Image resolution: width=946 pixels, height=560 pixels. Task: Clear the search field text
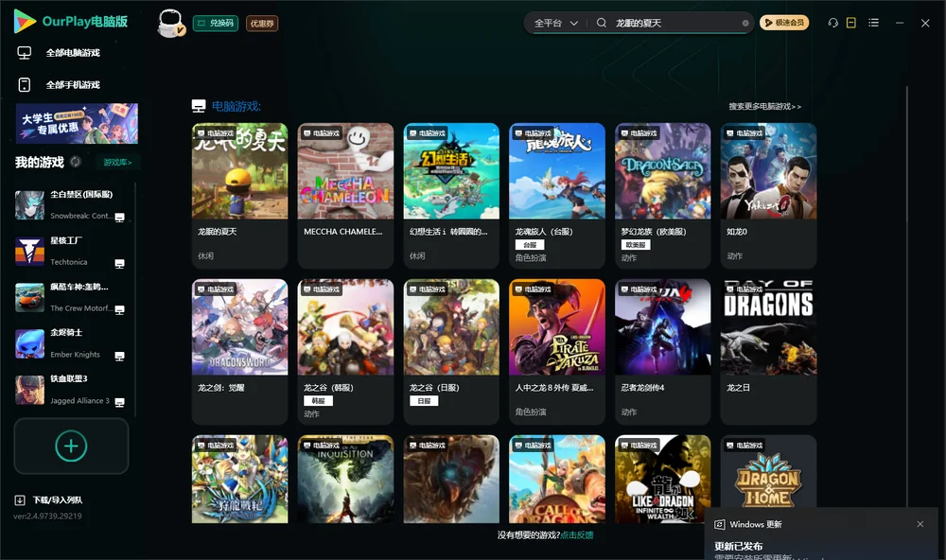745,23
